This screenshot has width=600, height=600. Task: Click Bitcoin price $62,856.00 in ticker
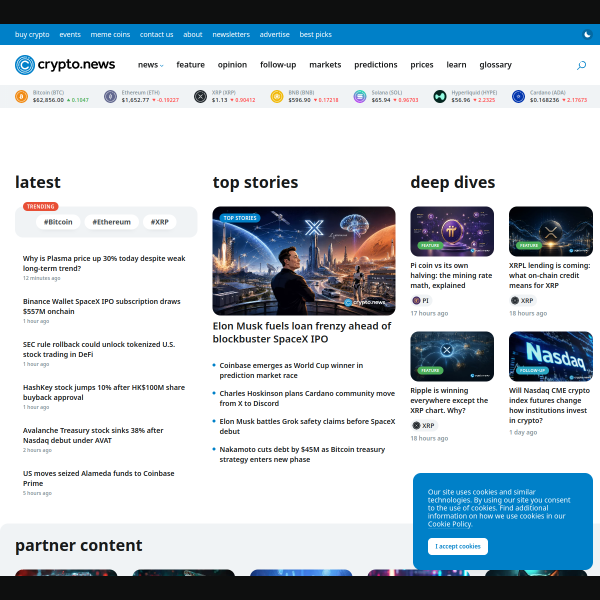48,100
